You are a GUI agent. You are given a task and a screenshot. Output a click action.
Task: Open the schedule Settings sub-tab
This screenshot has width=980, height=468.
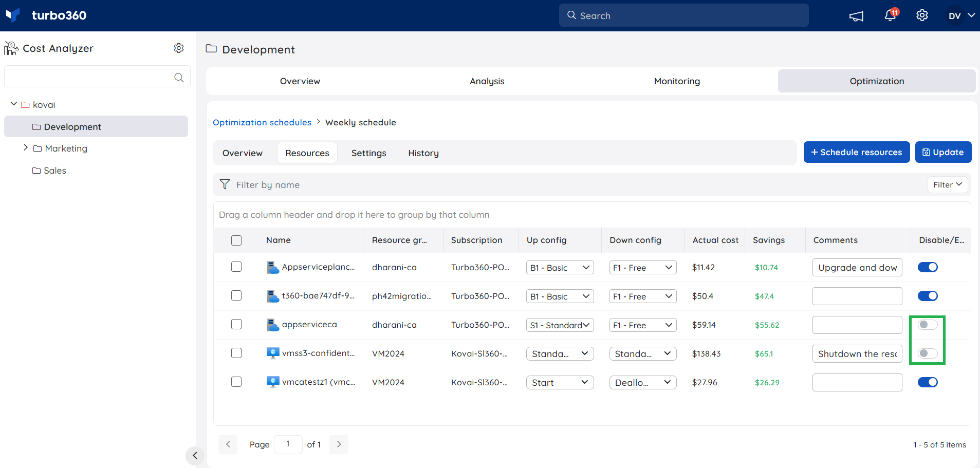pos(368,153)
